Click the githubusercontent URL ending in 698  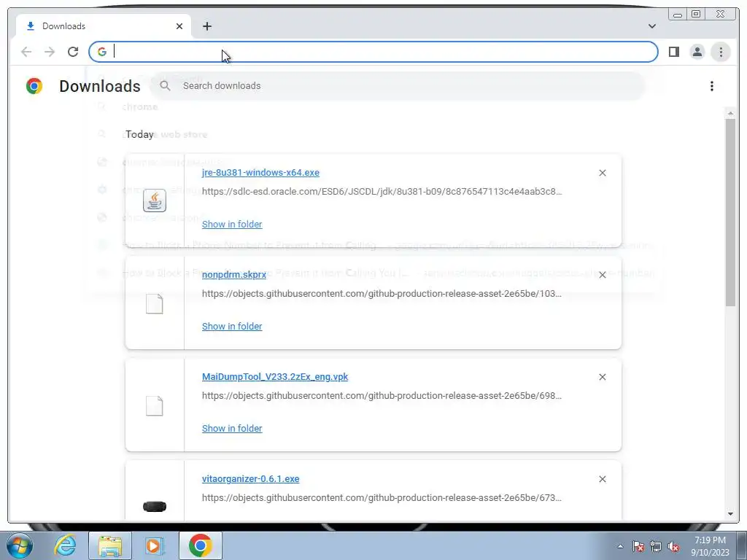tap(382, 395)
